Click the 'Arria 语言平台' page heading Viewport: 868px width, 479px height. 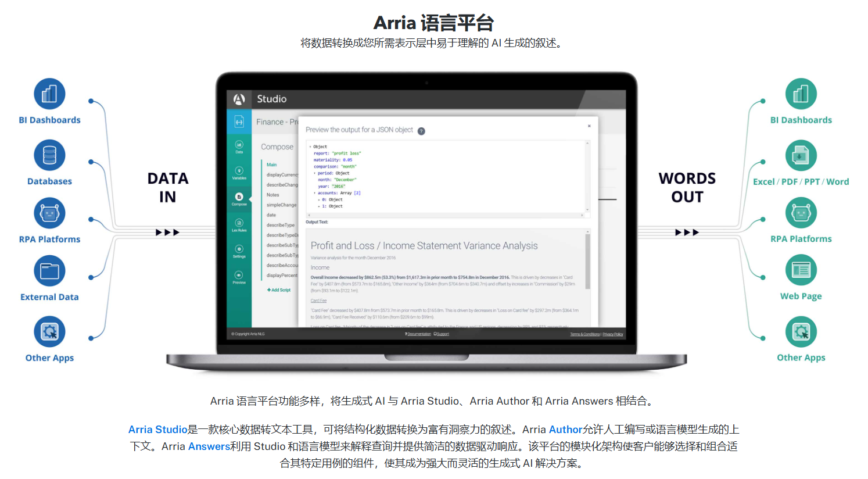coord(434,23)
